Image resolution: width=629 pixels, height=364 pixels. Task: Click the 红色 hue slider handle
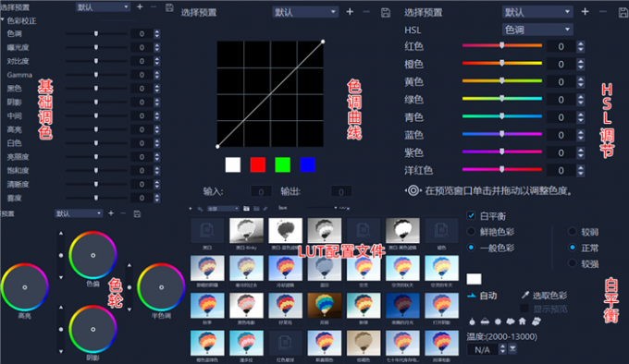pyautogui.click(x=502, y=45)
